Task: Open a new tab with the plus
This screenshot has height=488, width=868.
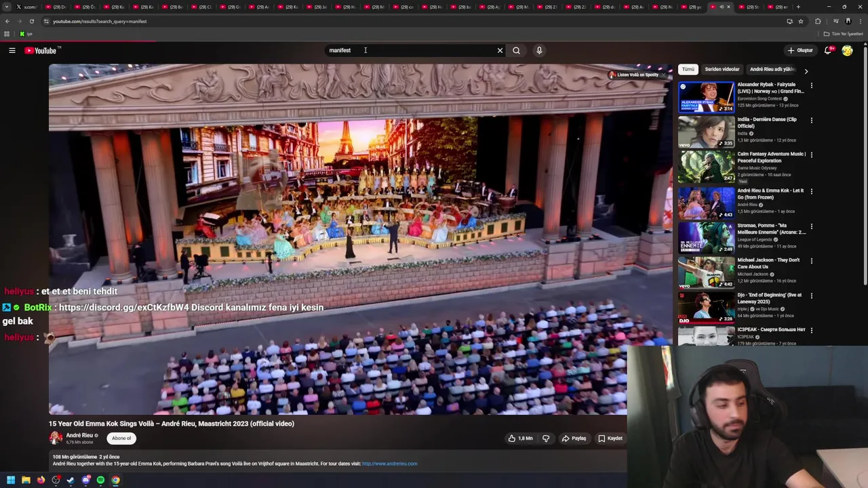Action: point(798,7)
